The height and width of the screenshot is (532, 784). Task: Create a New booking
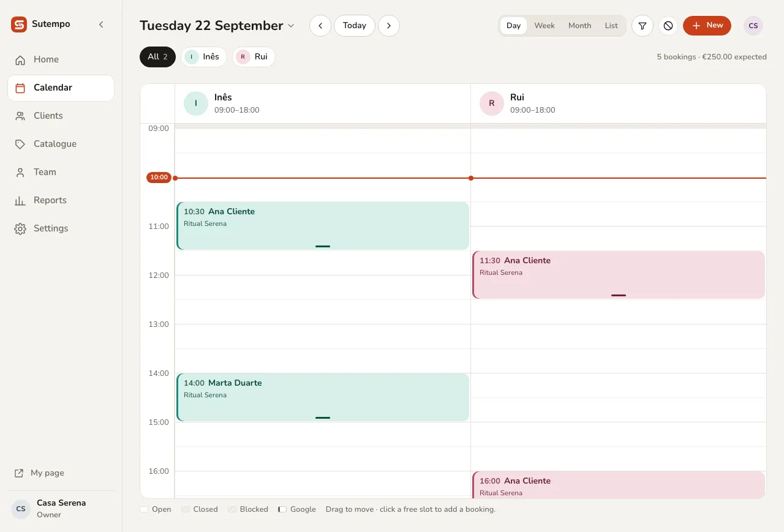point(707,26)
